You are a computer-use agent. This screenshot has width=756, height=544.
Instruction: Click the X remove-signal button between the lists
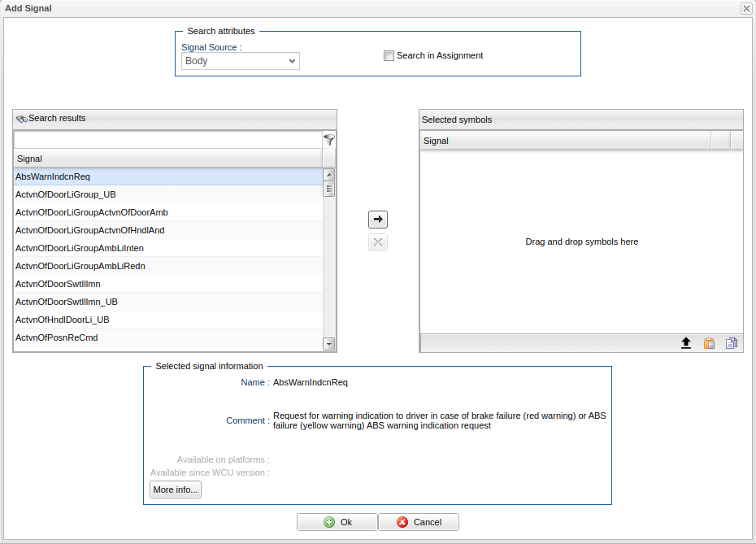tap(378, 242)
